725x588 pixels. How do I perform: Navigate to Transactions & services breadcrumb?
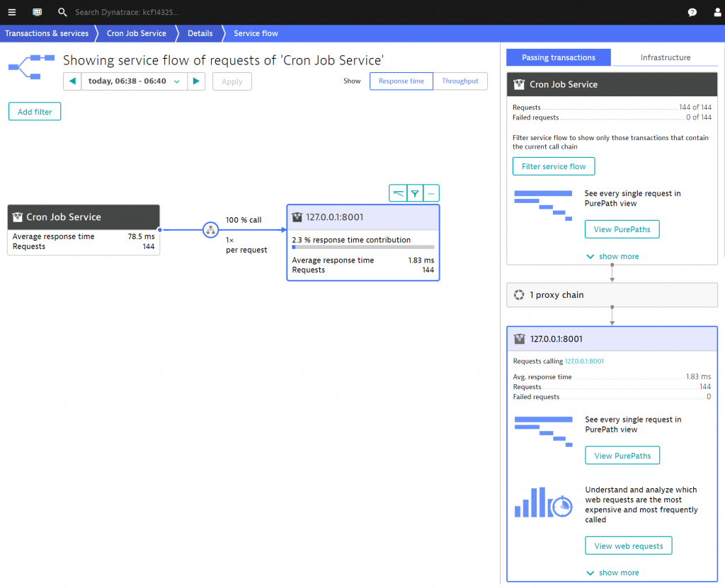pos(47,33)
